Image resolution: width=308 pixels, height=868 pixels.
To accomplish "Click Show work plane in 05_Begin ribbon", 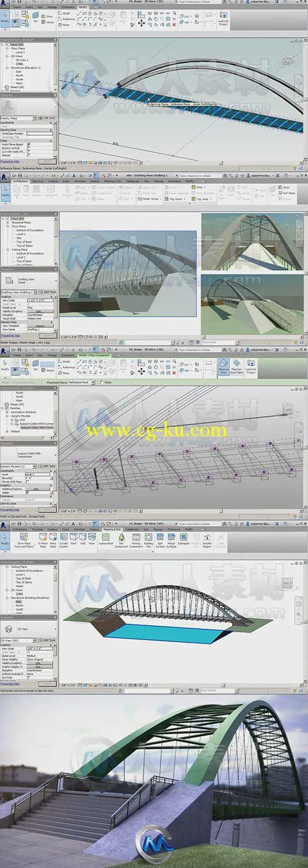I will click(x=48, y=16).
